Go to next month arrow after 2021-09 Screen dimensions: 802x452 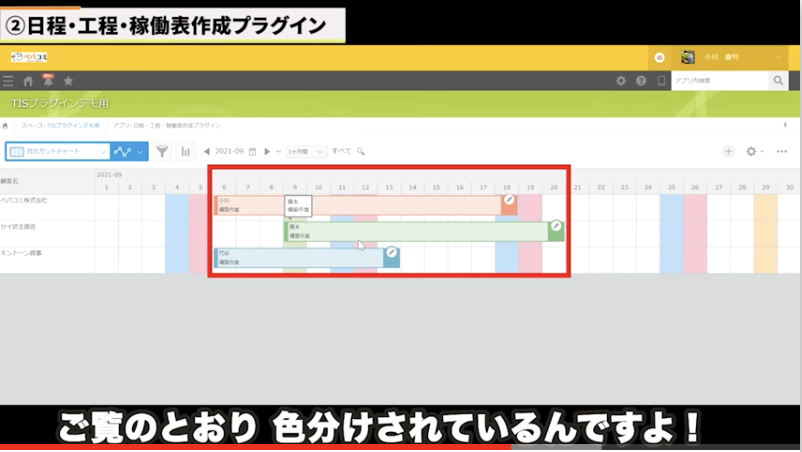[267, 151]
